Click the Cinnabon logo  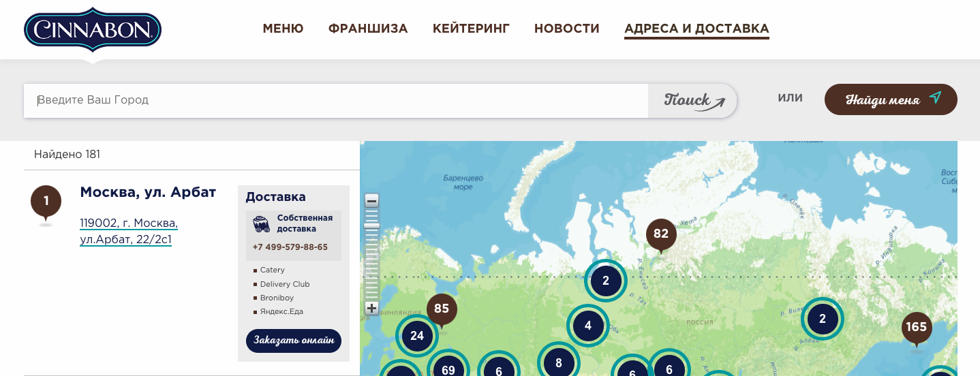(93, 31)
